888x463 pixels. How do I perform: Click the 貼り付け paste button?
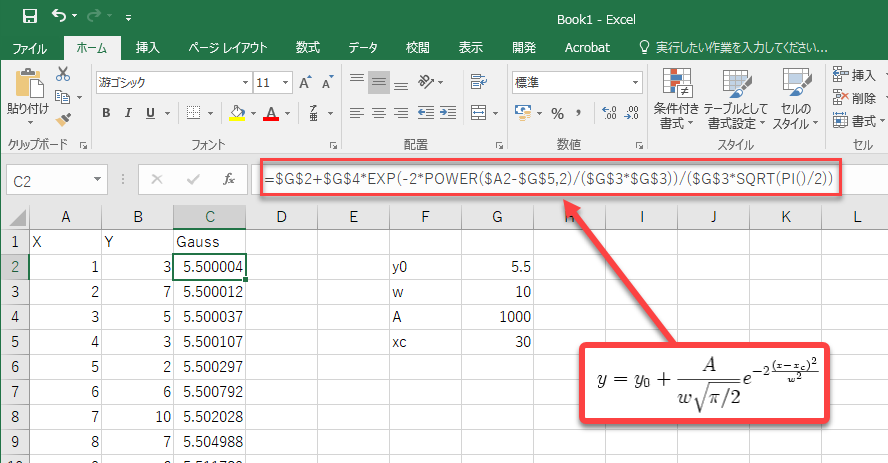27,95
